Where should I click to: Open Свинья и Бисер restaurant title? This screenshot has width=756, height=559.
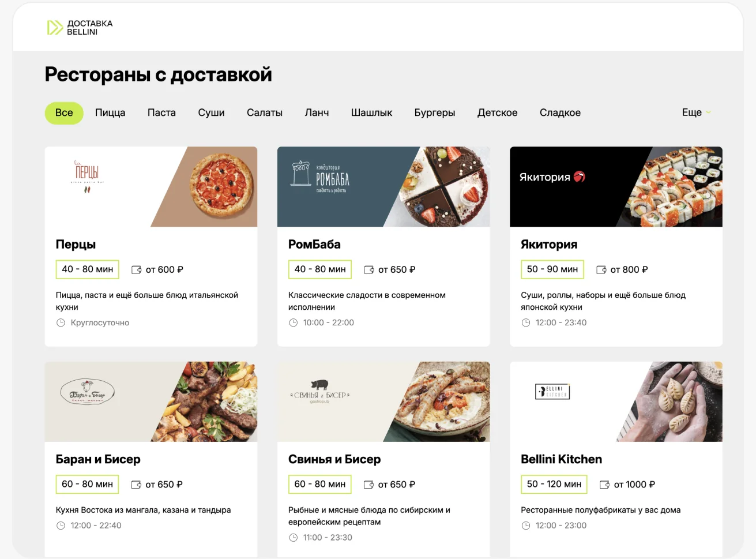point(334,459)
